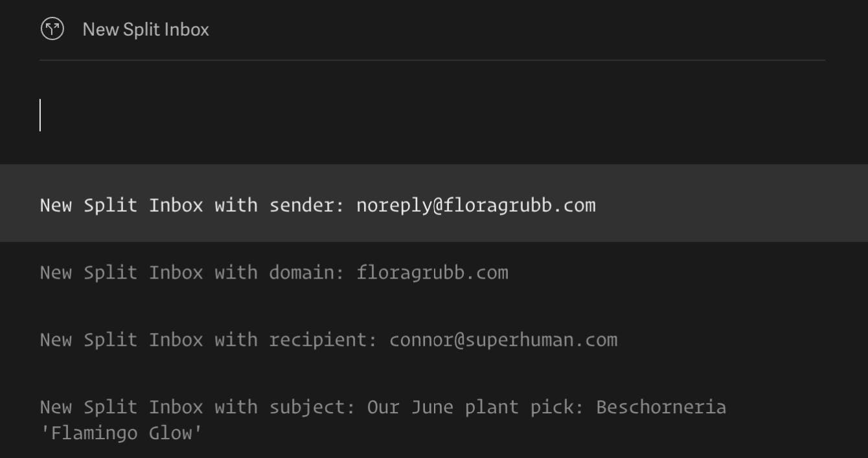868x458 pixels.
Task: Click the floragrubb.com text in the domain row
Action: 432,273
